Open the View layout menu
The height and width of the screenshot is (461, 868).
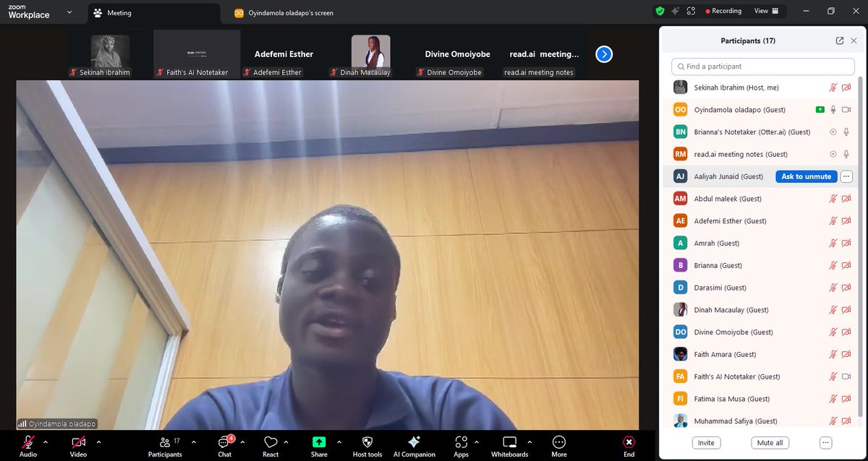pos(766,11)
